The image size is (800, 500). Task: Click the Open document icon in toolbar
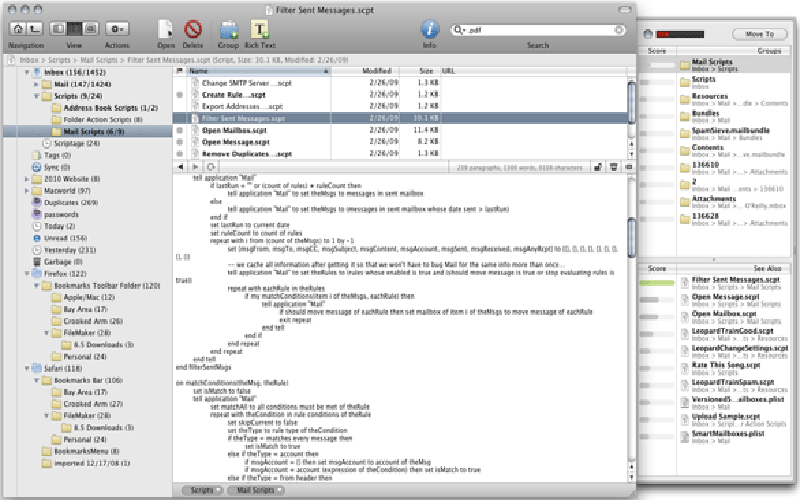click(x=165, y=30)
